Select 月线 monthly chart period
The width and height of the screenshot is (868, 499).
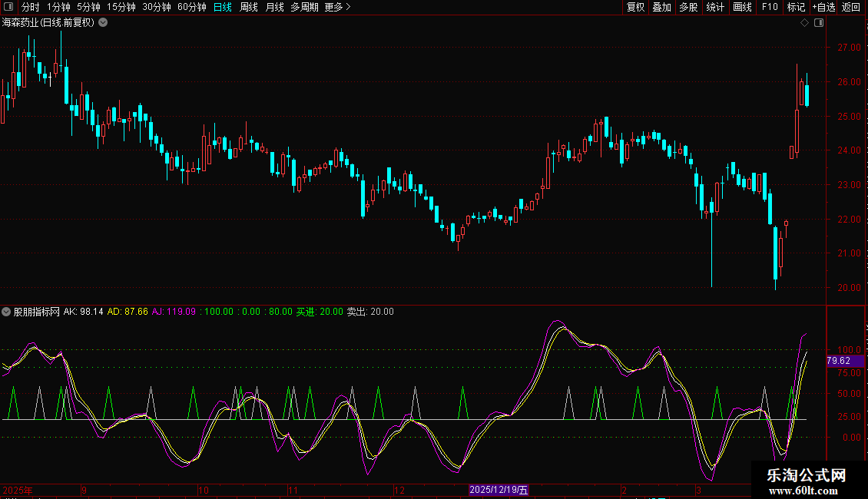274,7
